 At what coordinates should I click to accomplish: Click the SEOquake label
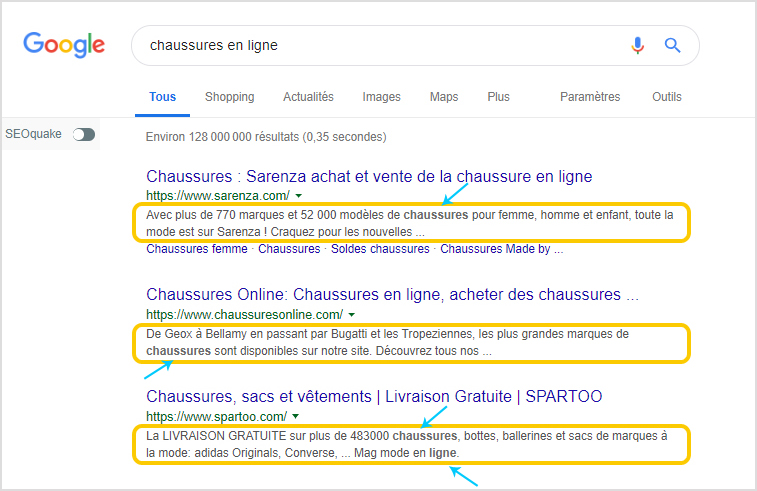[33, 134]
